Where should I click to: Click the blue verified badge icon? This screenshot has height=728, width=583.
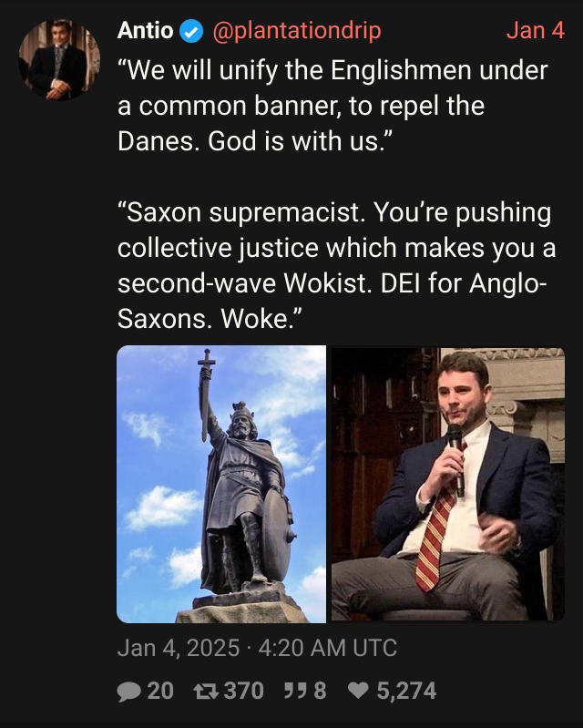[191, 32]
